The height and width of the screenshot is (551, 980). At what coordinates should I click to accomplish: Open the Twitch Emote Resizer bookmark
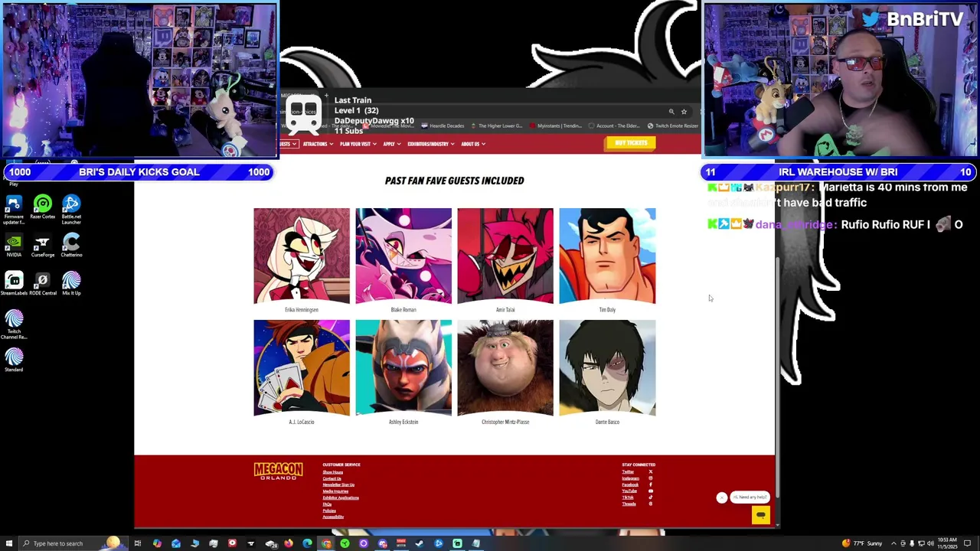pyautogui.click(x=673, y=126)
